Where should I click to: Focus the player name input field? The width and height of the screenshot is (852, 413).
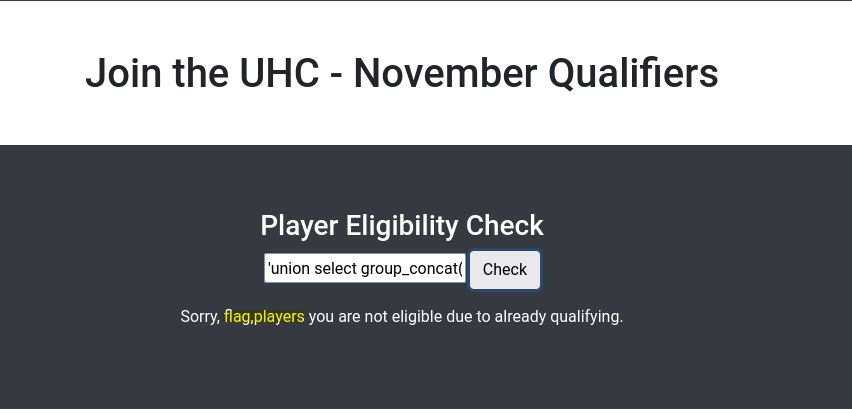pos(365,268)
